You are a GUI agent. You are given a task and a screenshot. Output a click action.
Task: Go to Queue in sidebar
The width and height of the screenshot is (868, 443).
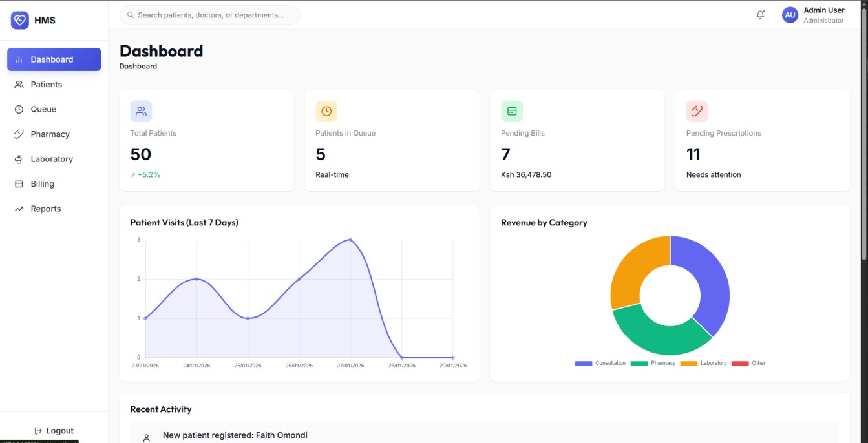pyautogui.click(x=43, y=109)
